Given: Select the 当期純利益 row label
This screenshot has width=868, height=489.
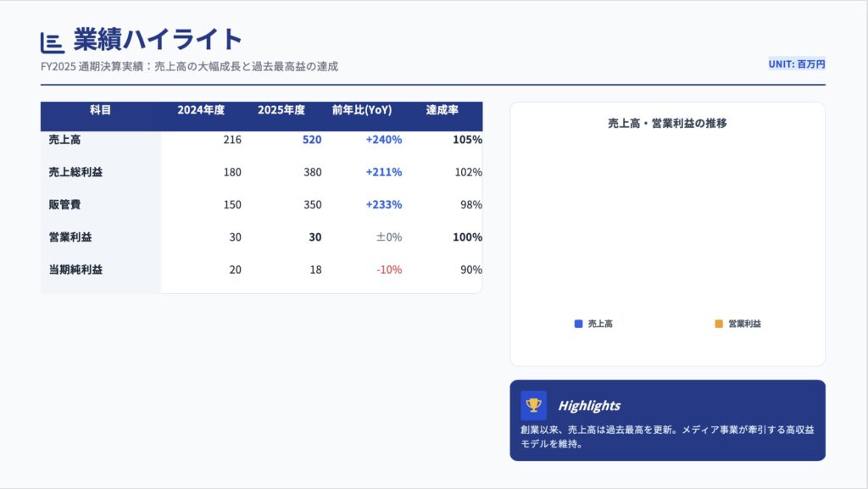Looking at the screenshot, I should 75,270.
